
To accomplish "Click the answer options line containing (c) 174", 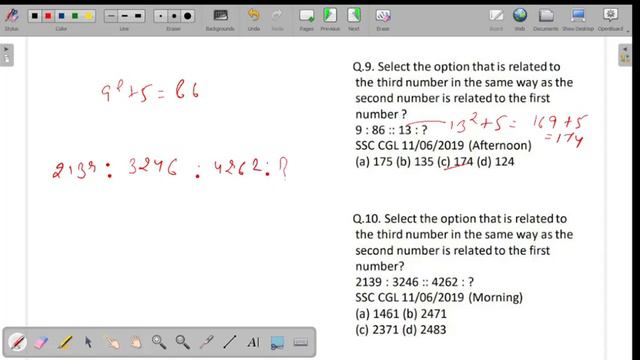I will pyautogui.click(x=435, y=162).
